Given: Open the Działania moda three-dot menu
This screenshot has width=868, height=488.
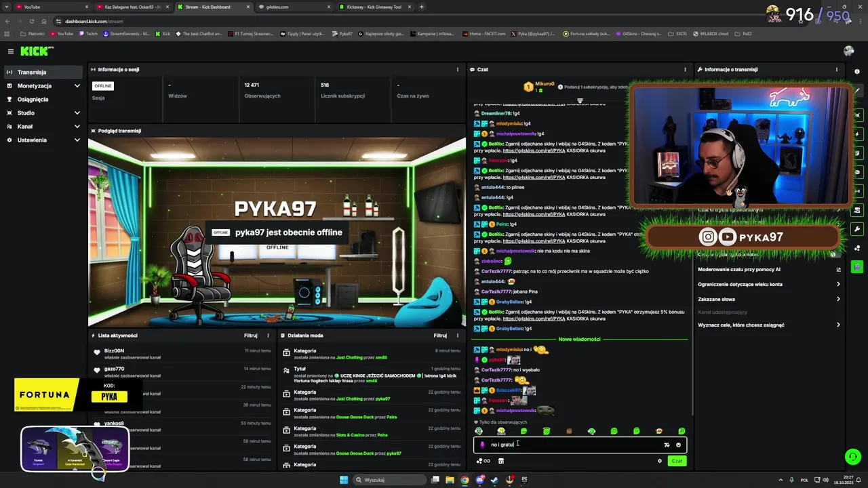Looking at the screenshot, I should [458, 335].
